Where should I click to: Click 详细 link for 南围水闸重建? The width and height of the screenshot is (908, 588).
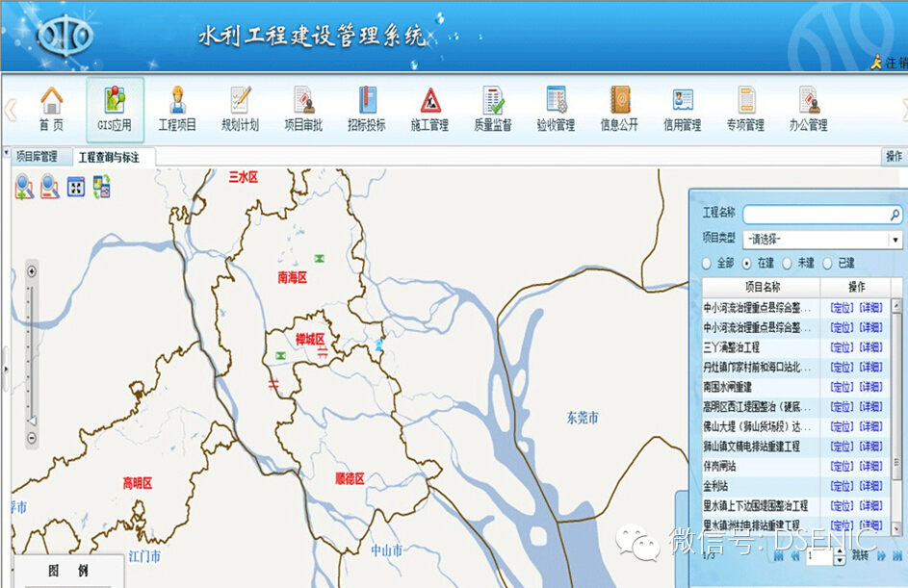pos(870,387)
